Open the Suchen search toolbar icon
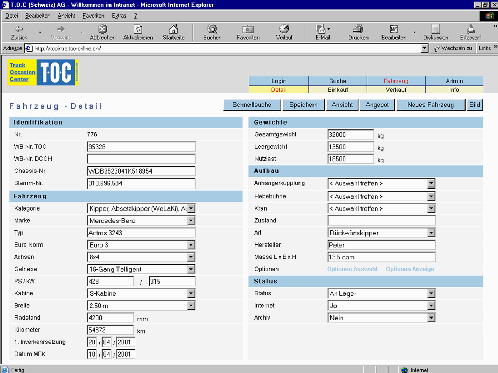This screenshot has width=498, height=373. pos(212,32)
